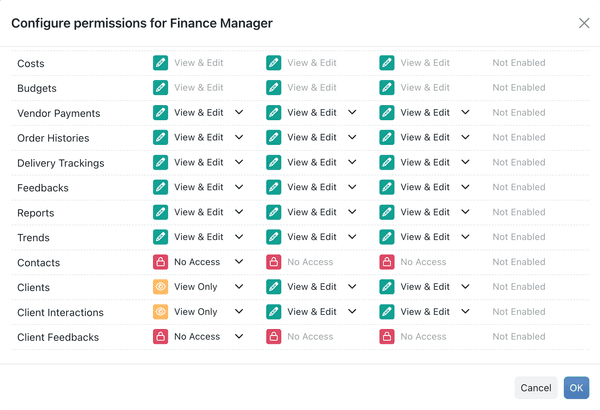Expand Vendor Payments first-column permission dropdown chevron
Viewport: 600px width, 410px height.
(239, 112)
